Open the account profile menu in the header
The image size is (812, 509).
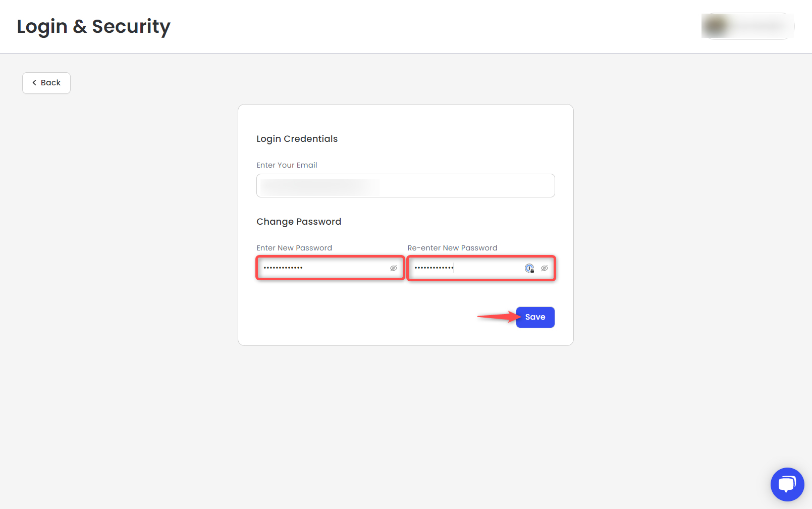(748, 26)
